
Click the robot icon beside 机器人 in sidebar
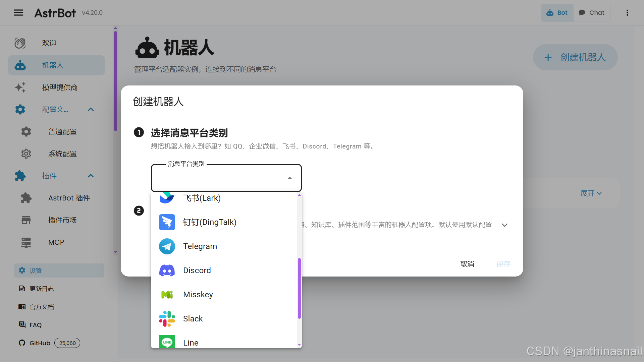(20, 65)
